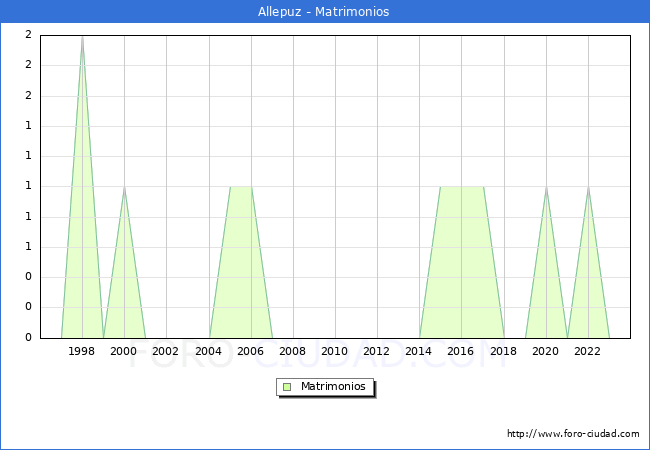Click the 'Matrimonios' legend label
Screen dimensions: 650x450
click(333, 386)
